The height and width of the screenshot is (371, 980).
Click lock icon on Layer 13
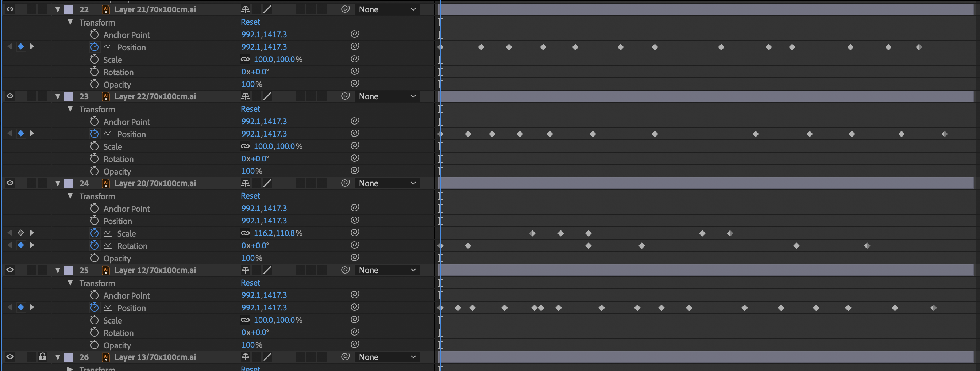coord(43,356)
